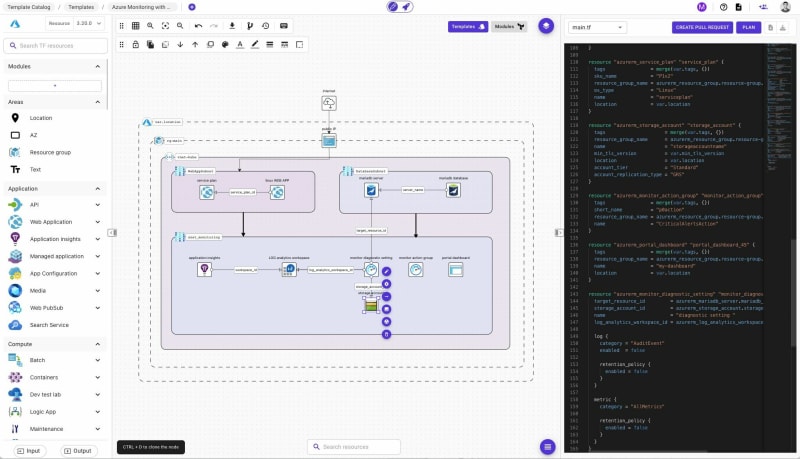800x459 pixels.
Task: Click the Logic App sidebar item
Action: (x=43, y=412)
